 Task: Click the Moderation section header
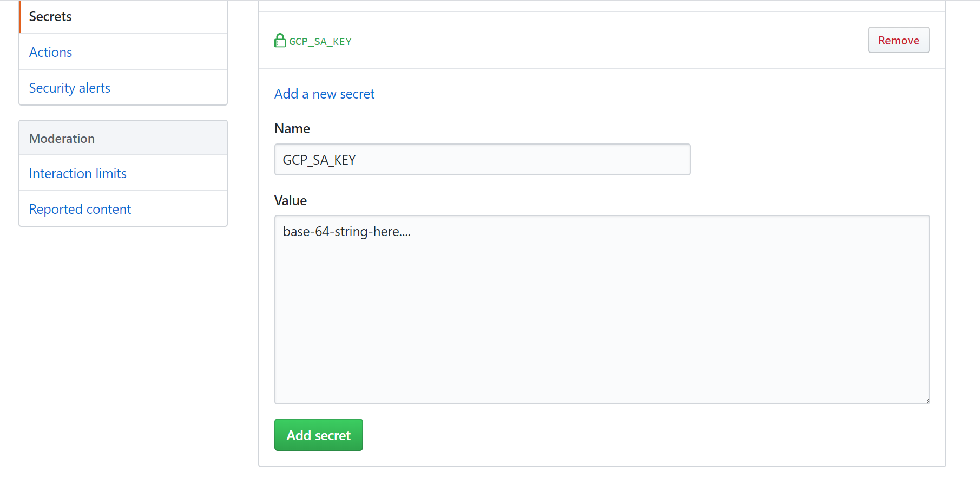62,138
